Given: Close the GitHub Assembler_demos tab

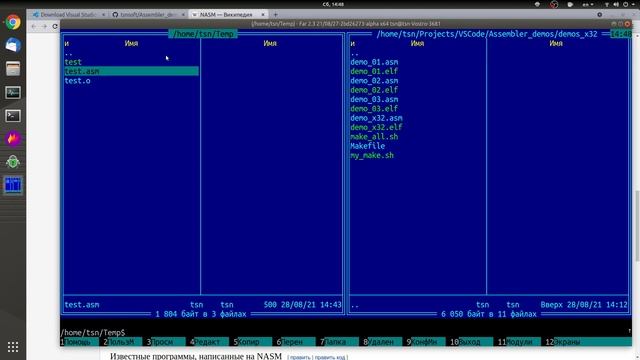Looking at the screenshot, I should (183, 14).
